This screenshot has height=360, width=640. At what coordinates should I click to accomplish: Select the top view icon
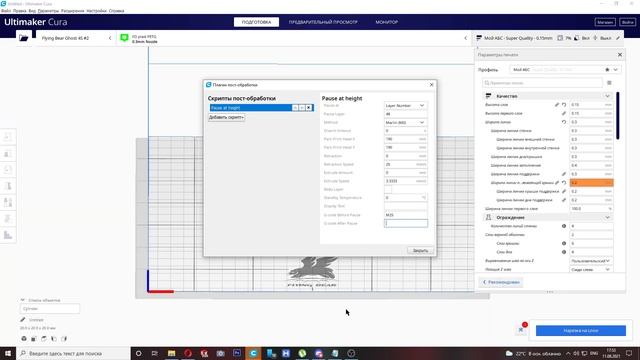(44, 339)
